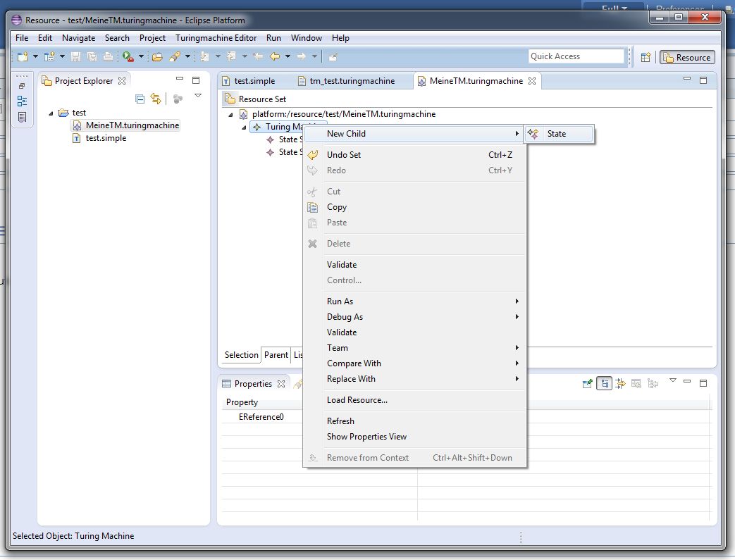
Task: Open the Back history dropdown arrow
Action: [288, 56]
